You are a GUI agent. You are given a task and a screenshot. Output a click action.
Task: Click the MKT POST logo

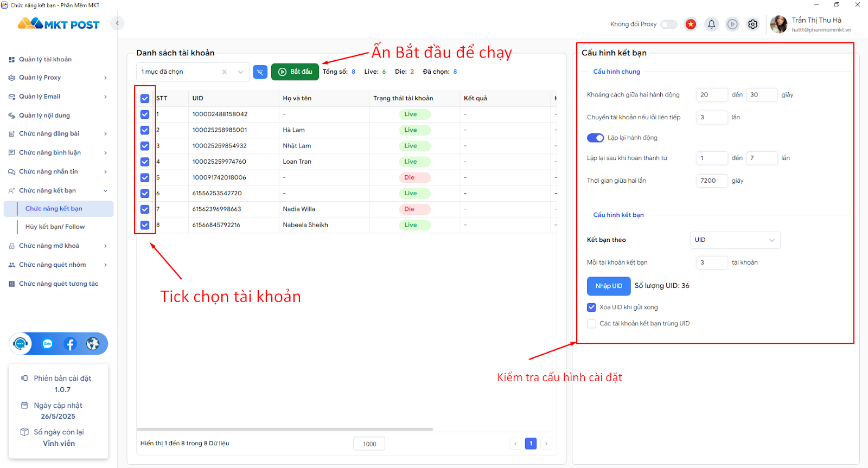pos(59,24)
